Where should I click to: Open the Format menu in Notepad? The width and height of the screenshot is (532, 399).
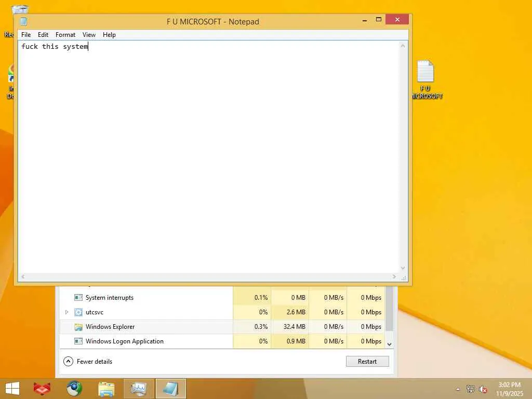65,35
